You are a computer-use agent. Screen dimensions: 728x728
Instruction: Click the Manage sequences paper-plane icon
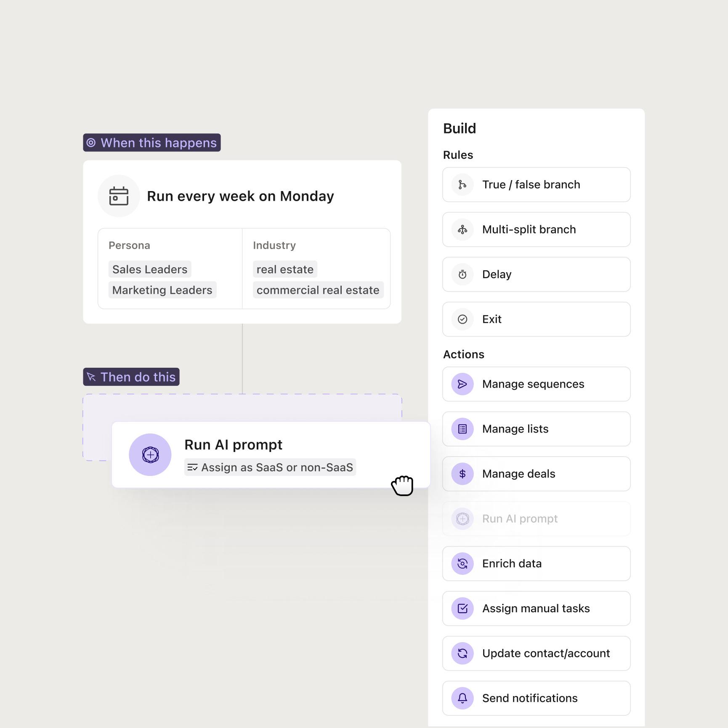[462, 384]
